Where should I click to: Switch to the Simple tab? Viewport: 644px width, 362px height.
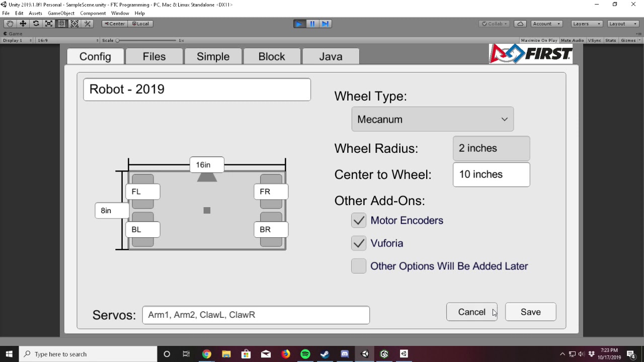coord(213,56)
